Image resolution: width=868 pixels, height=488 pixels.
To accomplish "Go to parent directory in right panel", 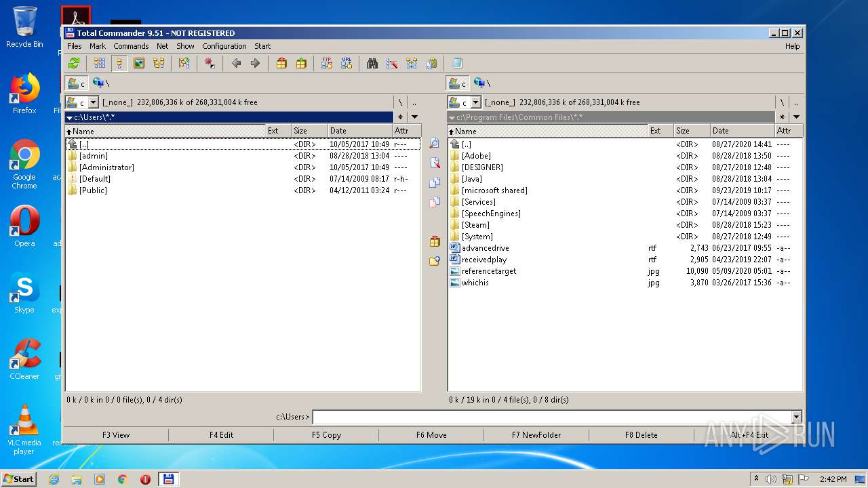I will [x=796, y=103].
